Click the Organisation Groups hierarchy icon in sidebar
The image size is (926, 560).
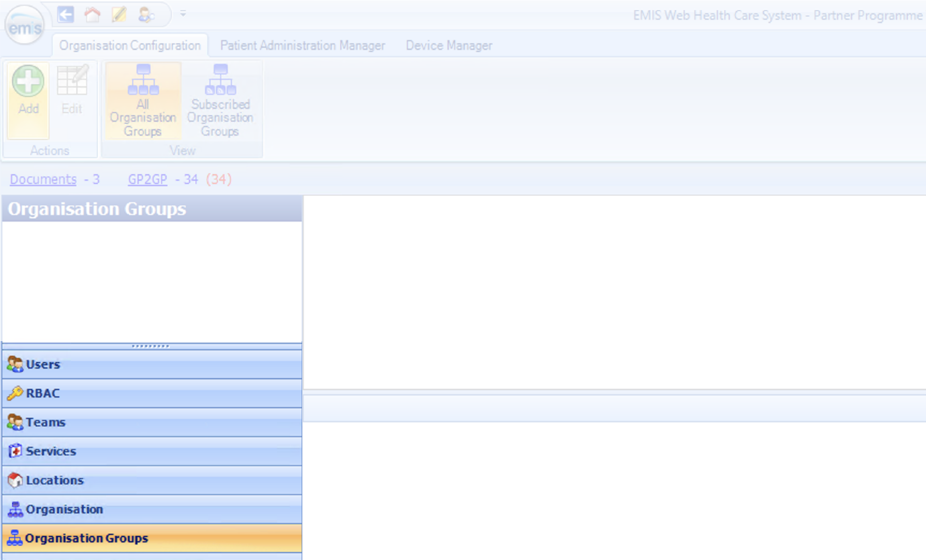[x=15, y=539]
